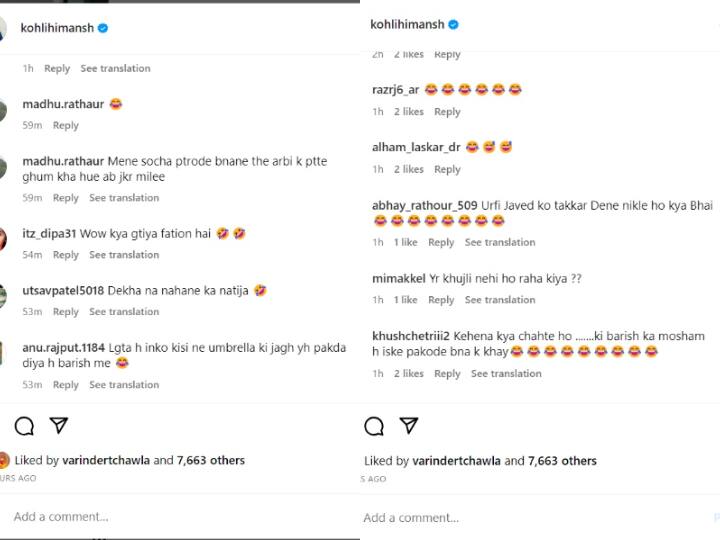Screen dimensions: 720x540
Task: Reply to alham_laskar_dr's comment
Action: tap(447, 170)
